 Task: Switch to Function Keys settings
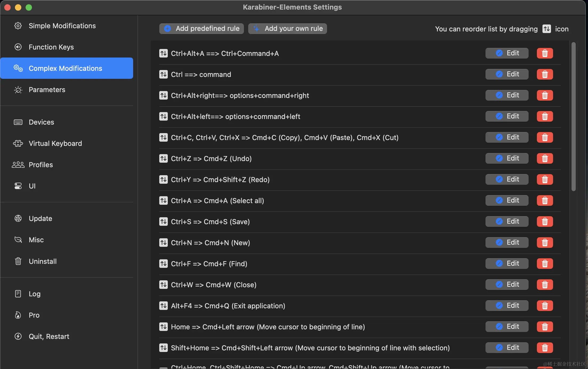[51, 47]
